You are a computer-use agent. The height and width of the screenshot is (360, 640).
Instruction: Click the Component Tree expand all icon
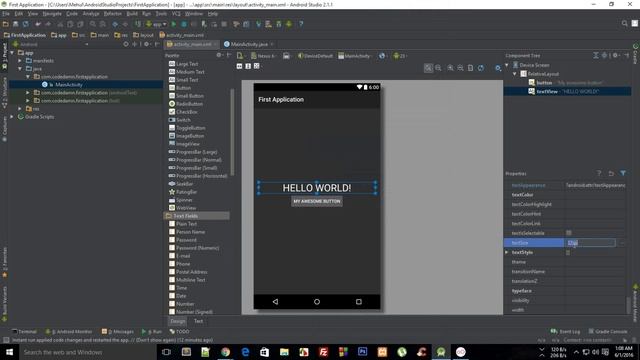click(596, 55)
